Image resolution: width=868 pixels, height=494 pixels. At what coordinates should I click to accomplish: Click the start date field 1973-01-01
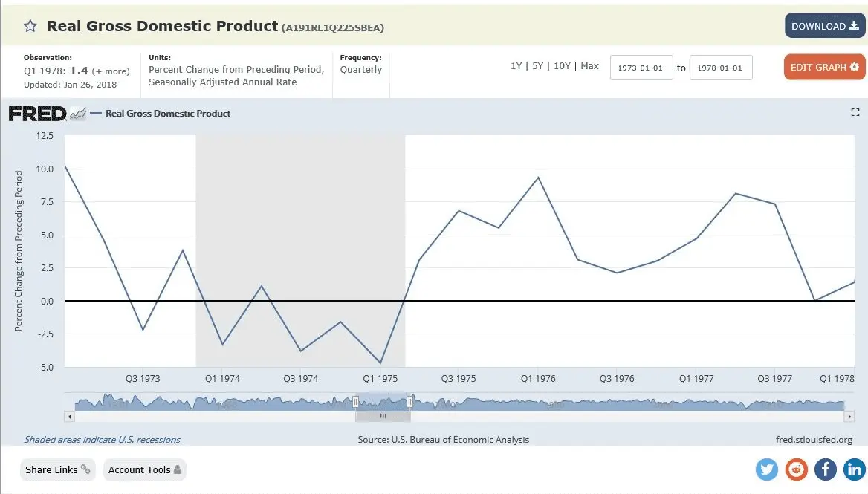[641, 68]
